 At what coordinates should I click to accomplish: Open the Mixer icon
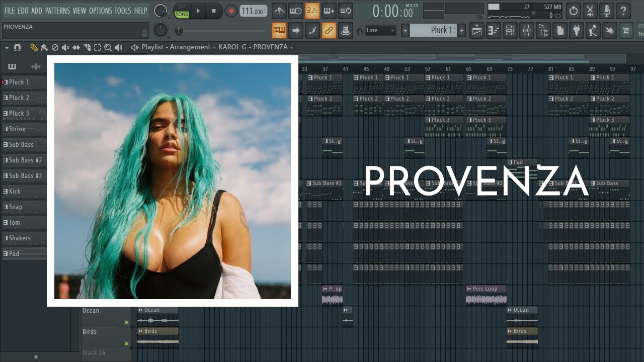[527, 30]
